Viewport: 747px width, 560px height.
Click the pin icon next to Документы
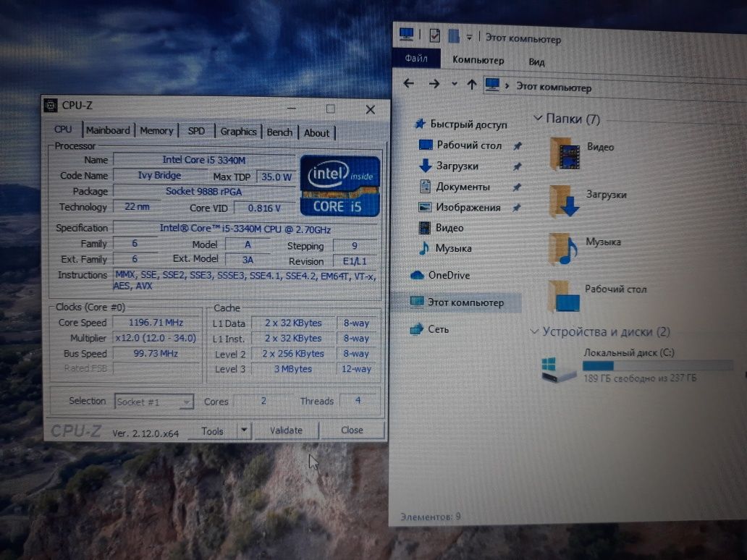(x=517, y=187)
